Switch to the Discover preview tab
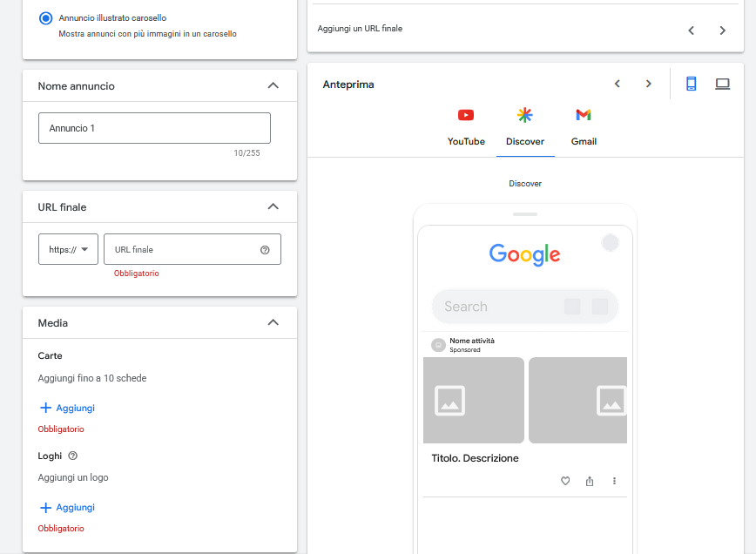The image size is (756, 554). coord(525,128)
